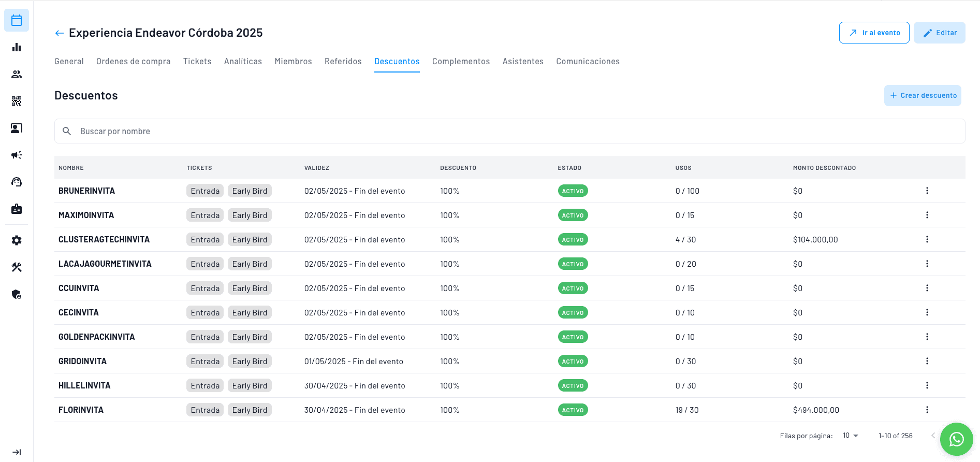Image resolution: width=980 pixels, height=462 pixels.
Task: Open the people group sidebar icon
Action: coord(17,74)
